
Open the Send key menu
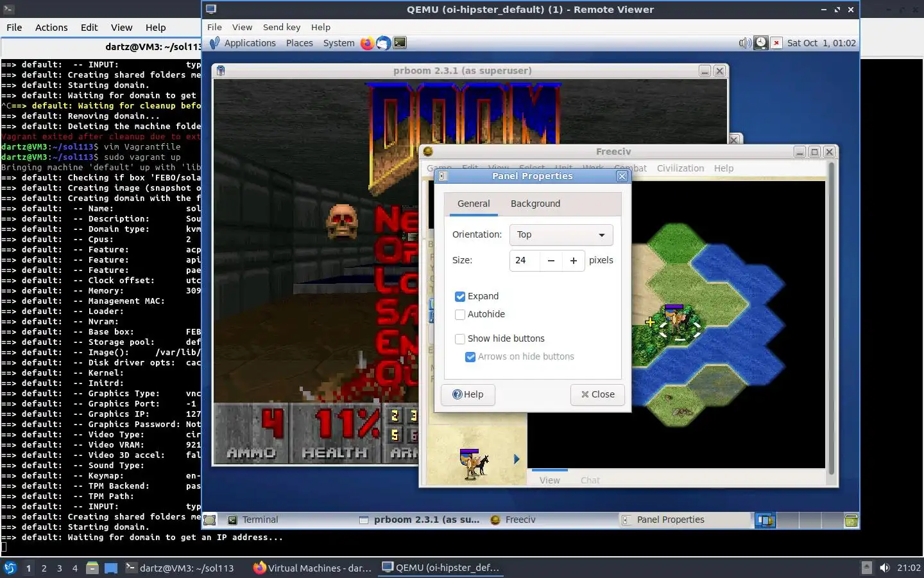(282, 27)
